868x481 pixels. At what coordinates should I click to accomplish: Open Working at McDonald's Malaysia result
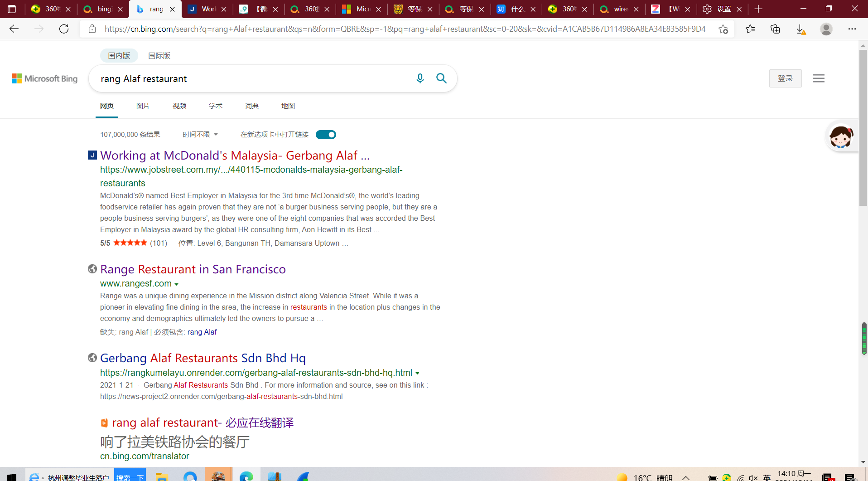(235, 155)
